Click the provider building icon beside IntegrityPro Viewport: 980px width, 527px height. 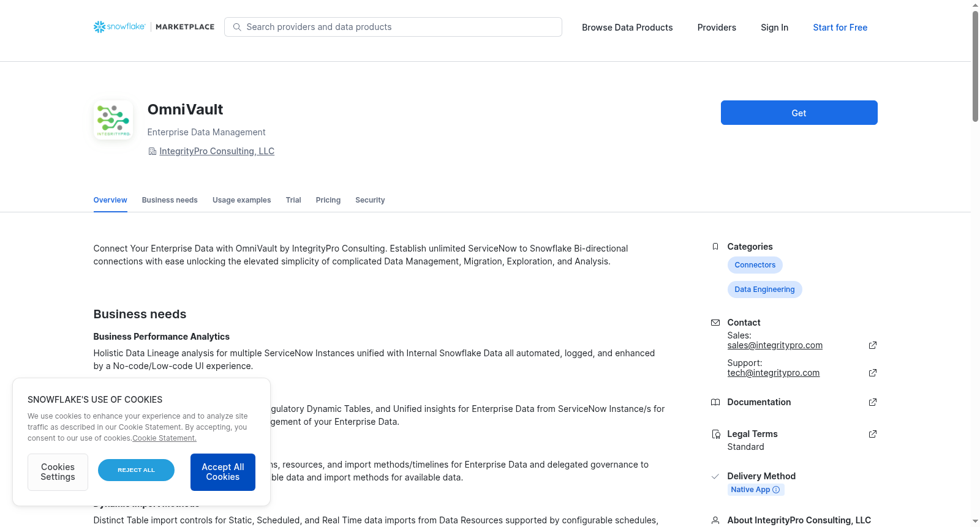(152, 151)
